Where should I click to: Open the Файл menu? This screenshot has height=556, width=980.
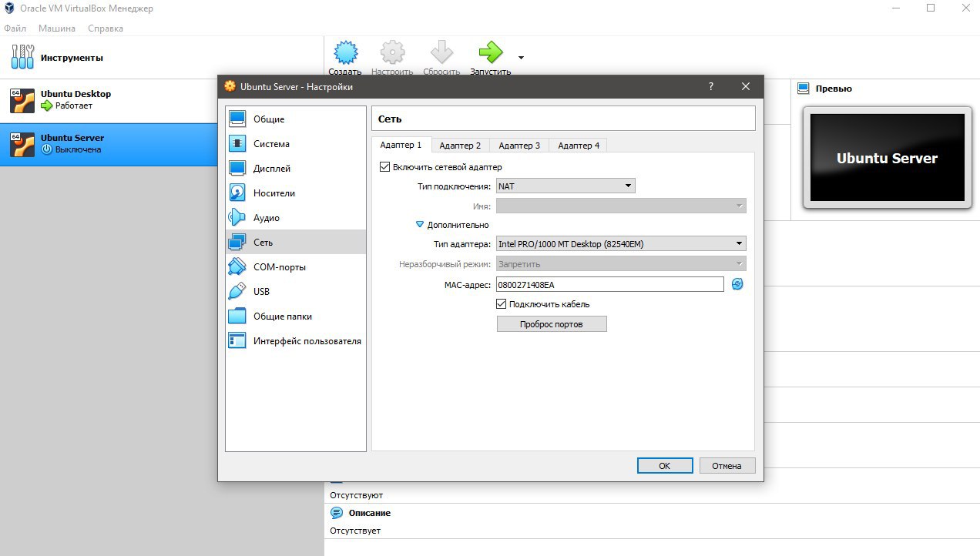click(x=15, y=28)
